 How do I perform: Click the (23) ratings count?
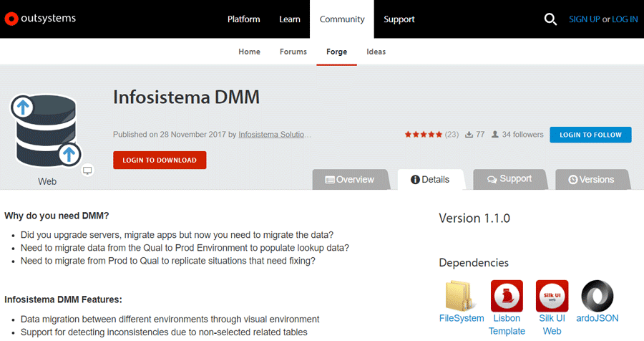452,135
